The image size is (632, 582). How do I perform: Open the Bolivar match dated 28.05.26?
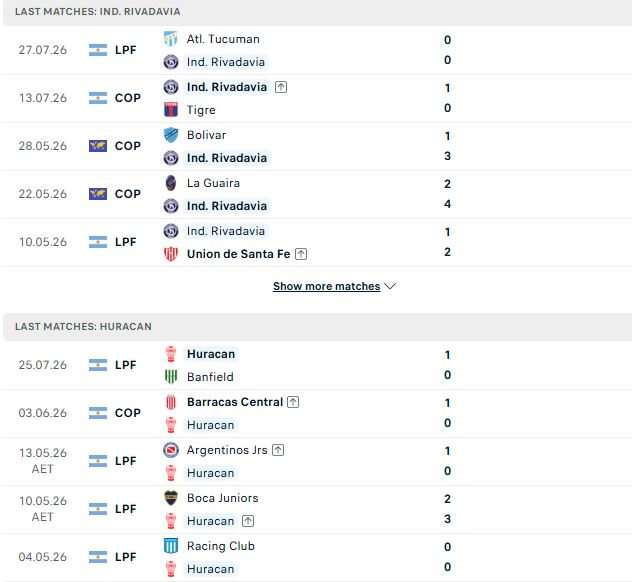pos(316,146)
